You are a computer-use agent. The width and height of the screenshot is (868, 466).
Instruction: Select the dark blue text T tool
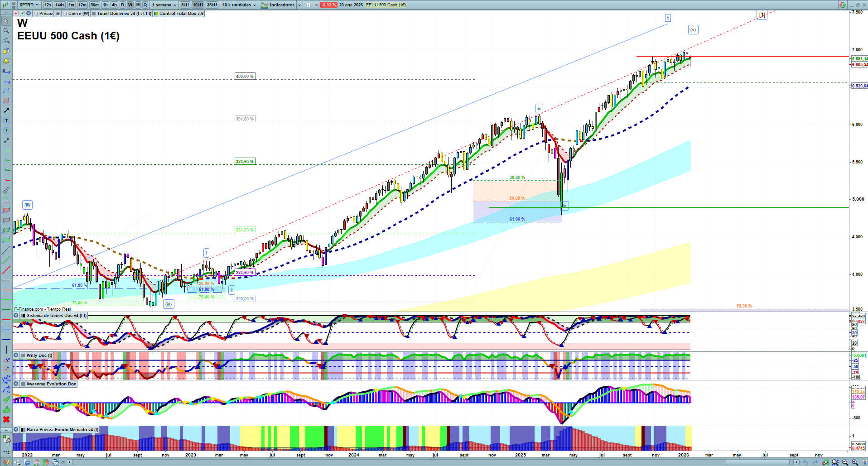pos(6,120)
